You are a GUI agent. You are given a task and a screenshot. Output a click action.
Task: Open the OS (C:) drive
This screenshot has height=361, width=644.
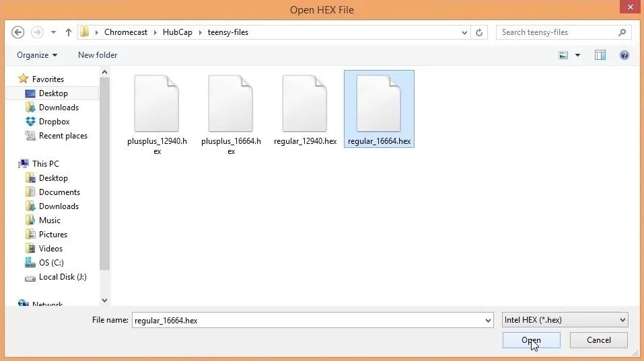pyautogui.click(x=51, y=263)
